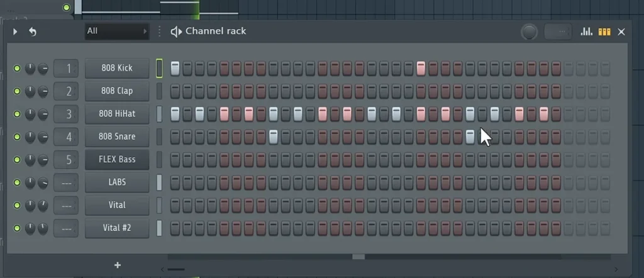Toggle the first step of FLEX Bass
This screenshot has height=278, width=644.
point(175,159)
